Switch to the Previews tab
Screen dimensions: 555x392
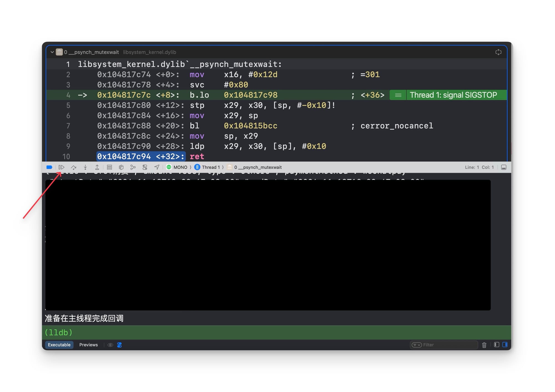[89, 345]
